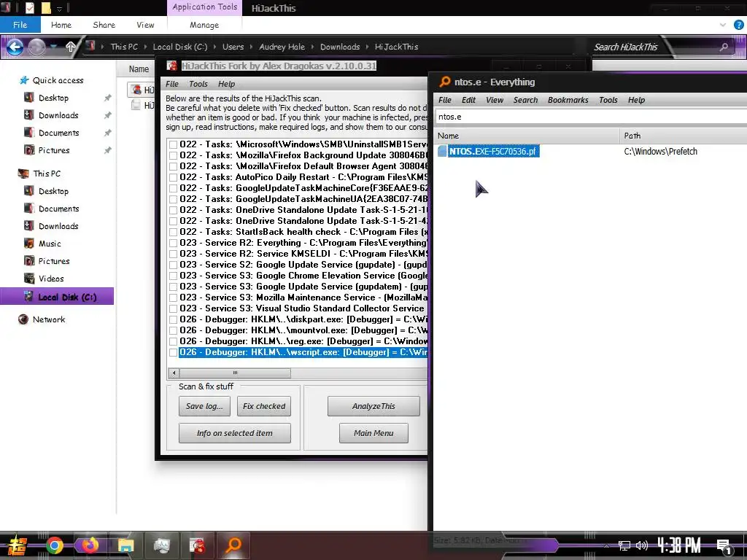Click the 4:38 PM taskbar clock
This screenshot has width=747, height=560.
pos(679,545)
